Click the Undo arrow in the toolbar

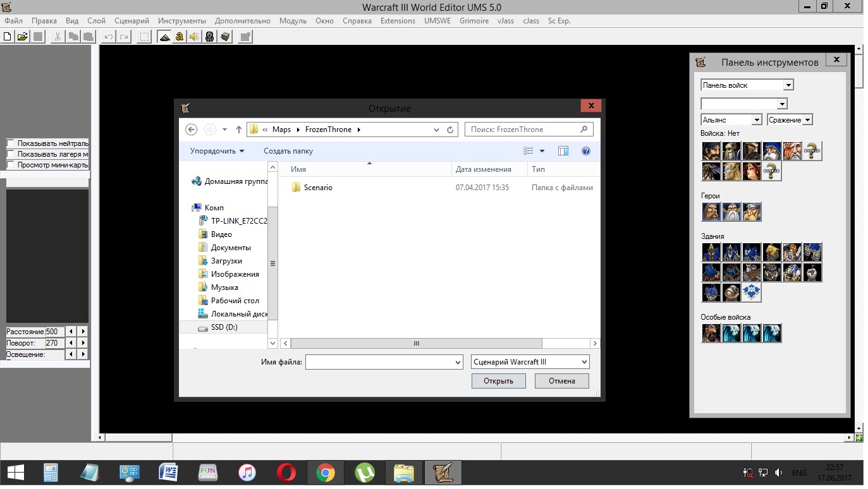(x=109, y=37)
